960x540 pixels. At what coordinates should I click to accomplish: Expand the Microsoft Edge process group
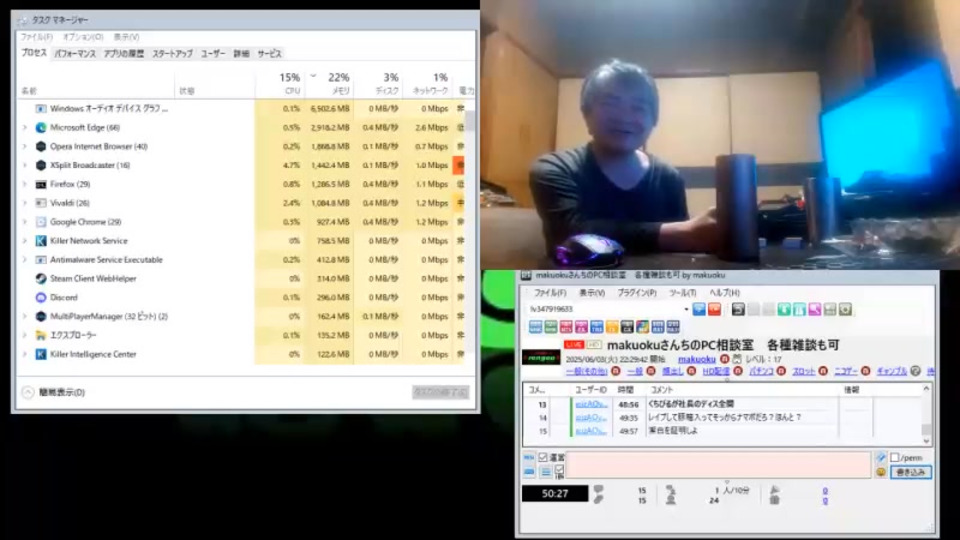(x=25, y=127)
